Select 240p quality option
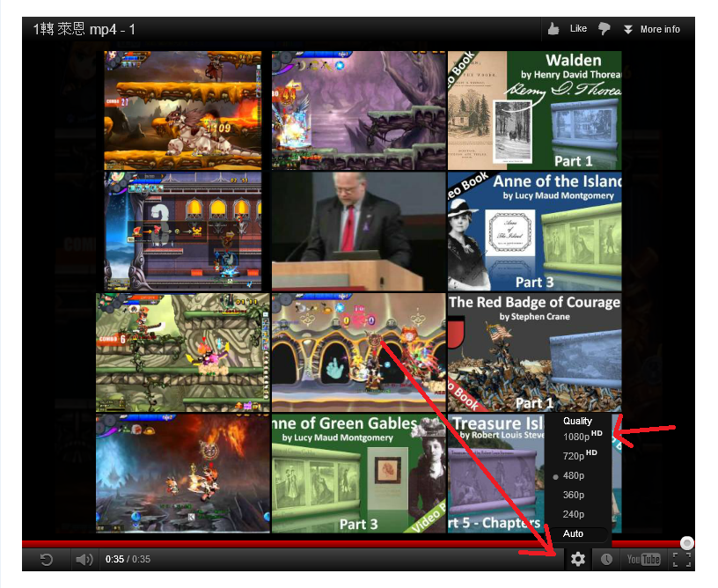The image size is (718, 588). pos(574,514)
